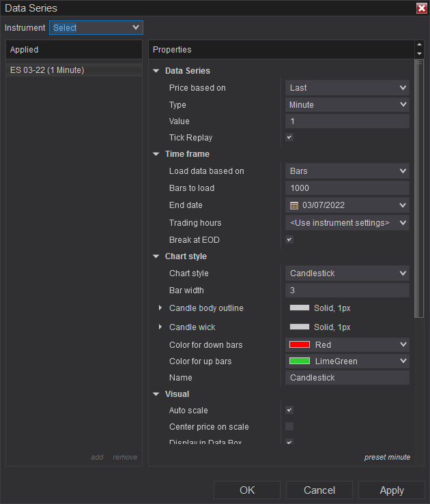Open the Instrument Select dropdown
430x504 pixels.
pyautogui.click(x=96, y=28)
